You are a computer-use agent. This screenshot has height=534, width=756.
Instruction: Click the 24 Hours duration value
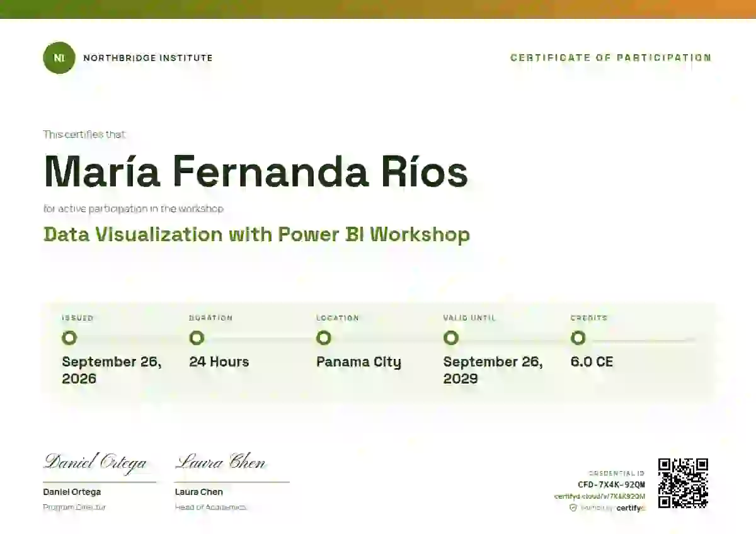[x=219, y=362]
